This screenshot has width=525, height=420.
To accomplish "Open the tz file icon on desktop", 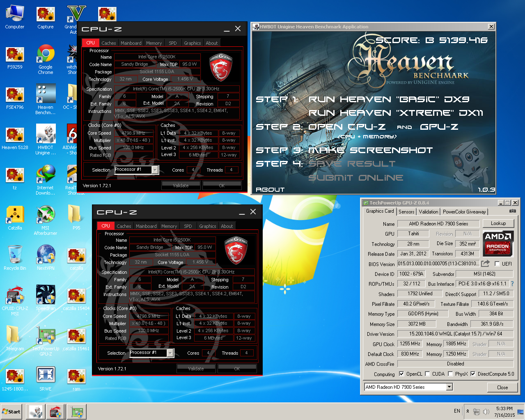I will [15, 178].
